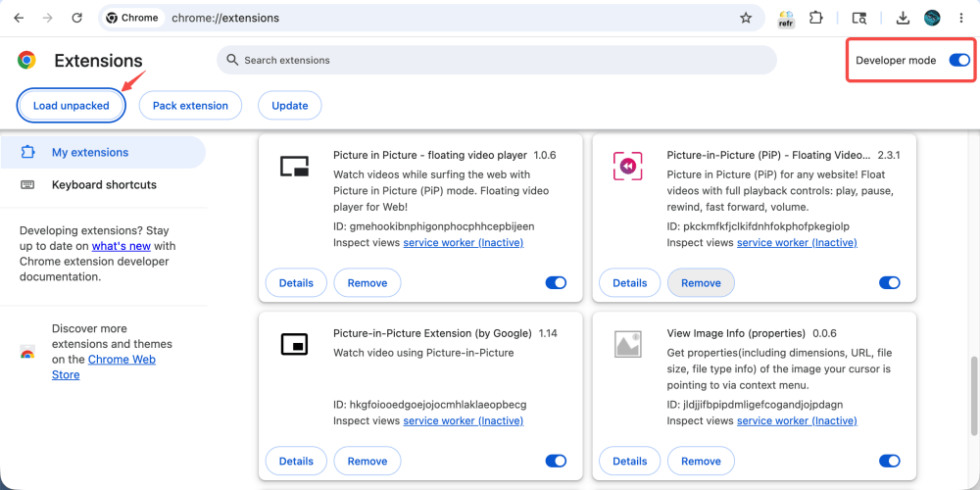Viewport: 980px width, 490px height.
Task: Remove Picture in Picture floating video player
Action: [x=367, y=283]
